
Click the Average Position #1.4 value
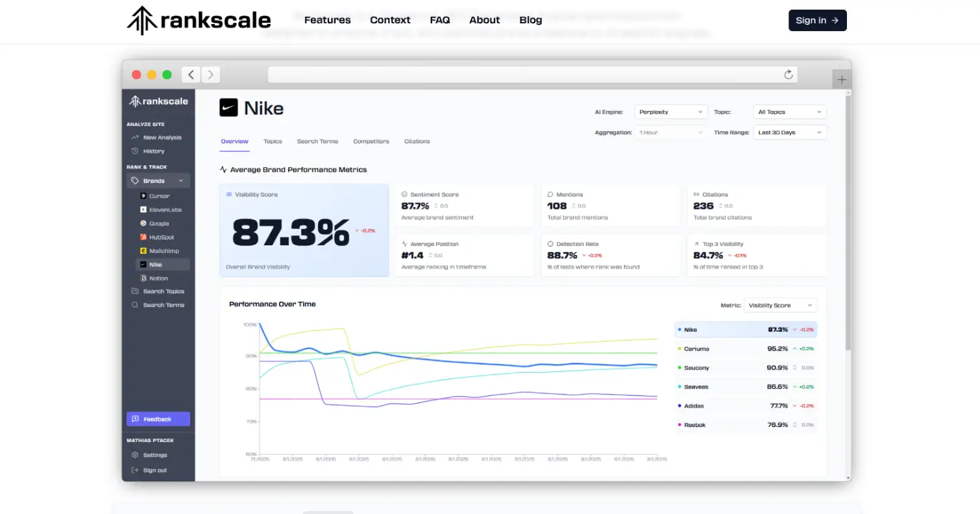click(x=412, y=255)
